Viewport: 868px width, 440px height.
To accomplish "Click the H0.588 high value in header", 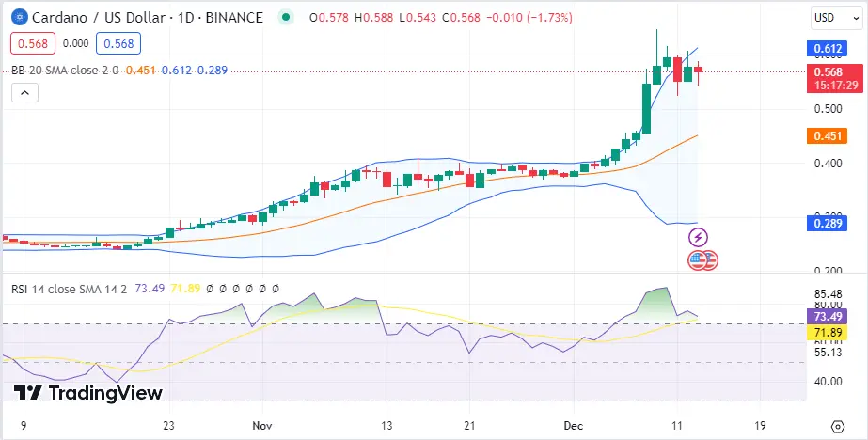I will point(373,18).
